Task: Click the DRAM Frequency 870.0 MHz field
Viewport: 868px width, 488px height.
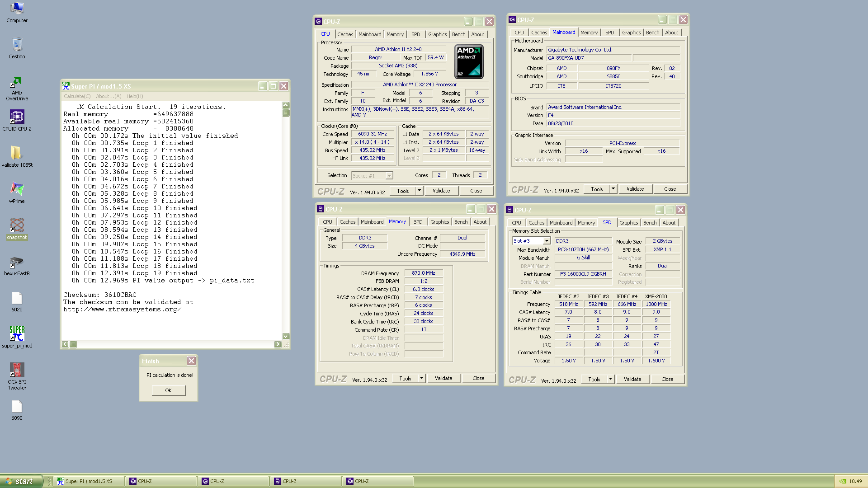Action: tap(423, 273)
